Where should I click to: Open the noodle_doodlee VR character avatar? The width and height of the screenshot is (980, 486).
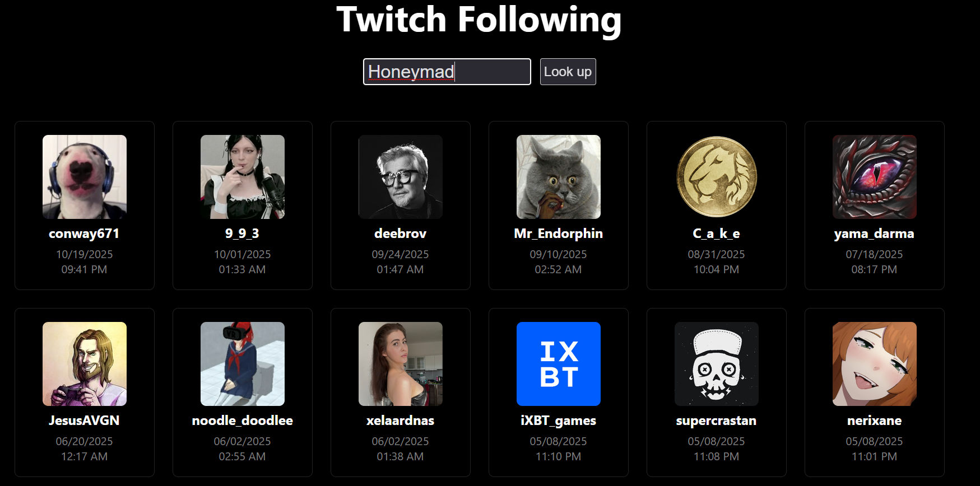click(243, 364)
